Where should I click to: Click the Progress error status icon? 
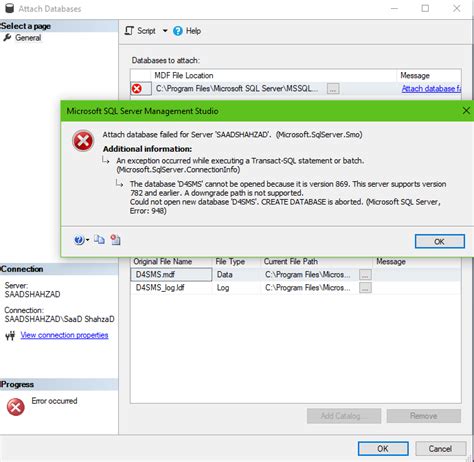tap(16, 407)
